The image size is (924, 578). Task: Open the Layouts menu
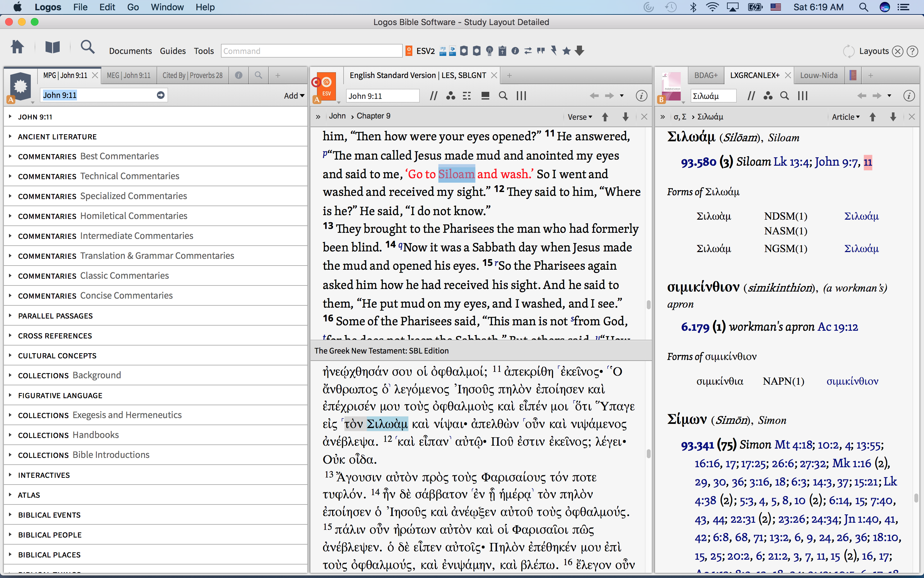tap(874, 51)
